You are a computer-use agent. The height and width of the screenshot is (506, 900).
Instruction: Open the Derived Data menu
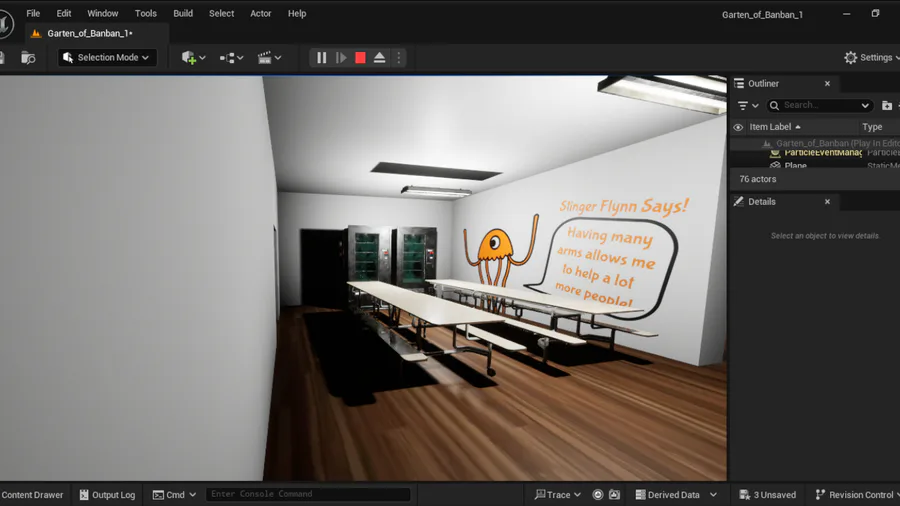tap(676, 495)
